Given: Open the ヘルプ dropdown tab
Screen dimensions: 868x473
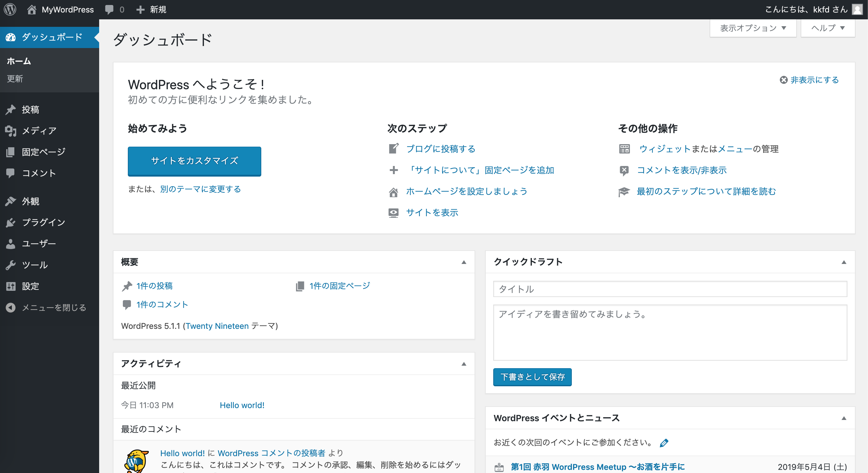Looking at the screenshot, I should pyautogui.click(x=827, y=28).
